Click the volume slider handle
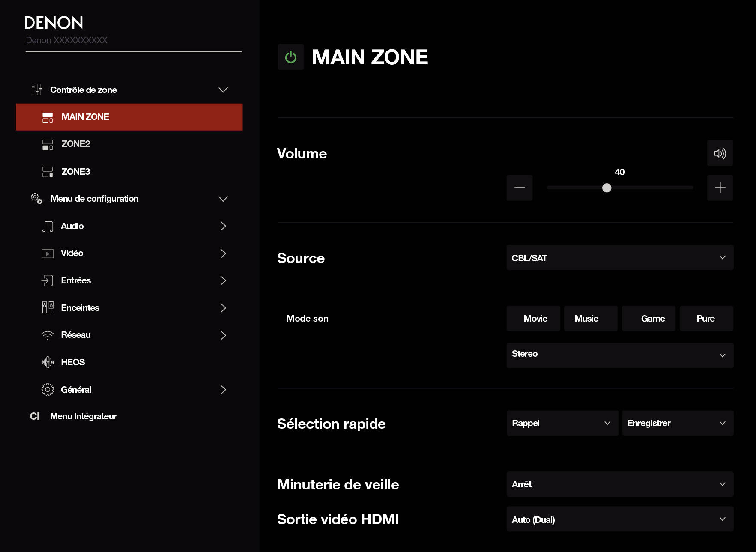 click(x=607, y=188)
